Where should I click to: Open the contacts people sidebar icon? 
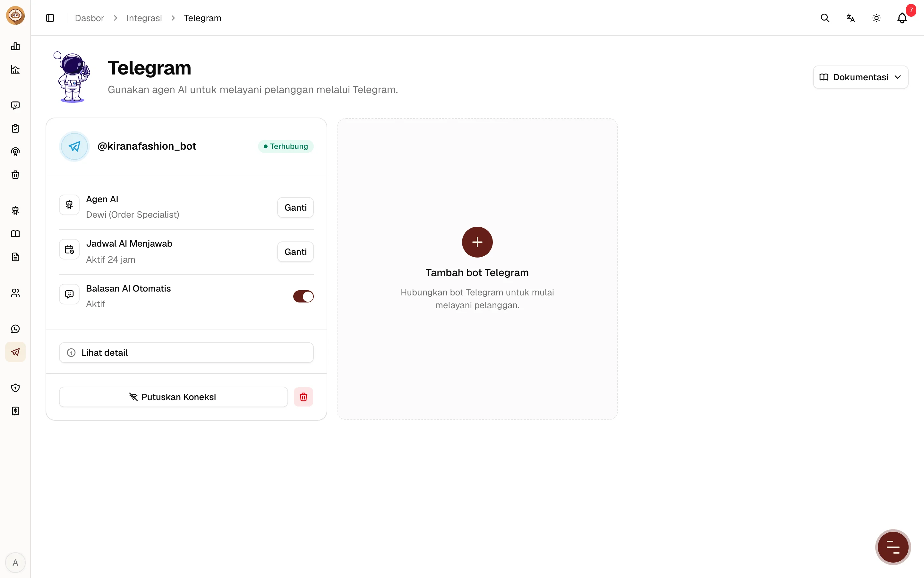click(15, 293)
